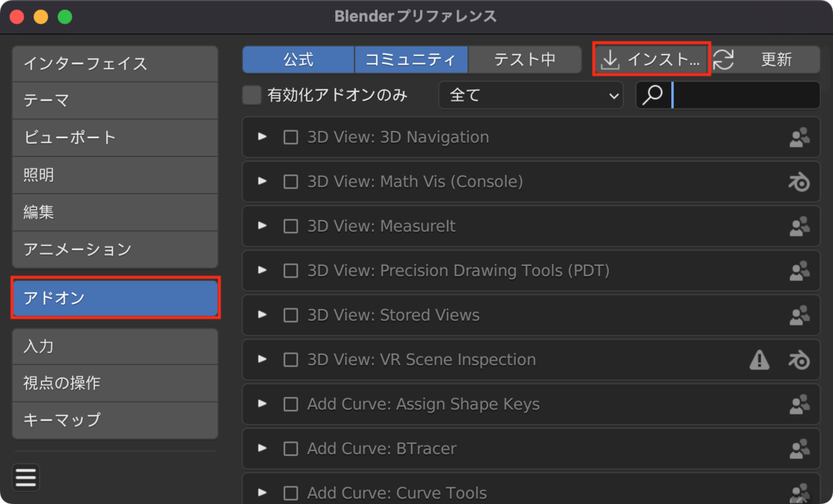Enable the 3D Navigation add-on checkbox

click(291, 137)
